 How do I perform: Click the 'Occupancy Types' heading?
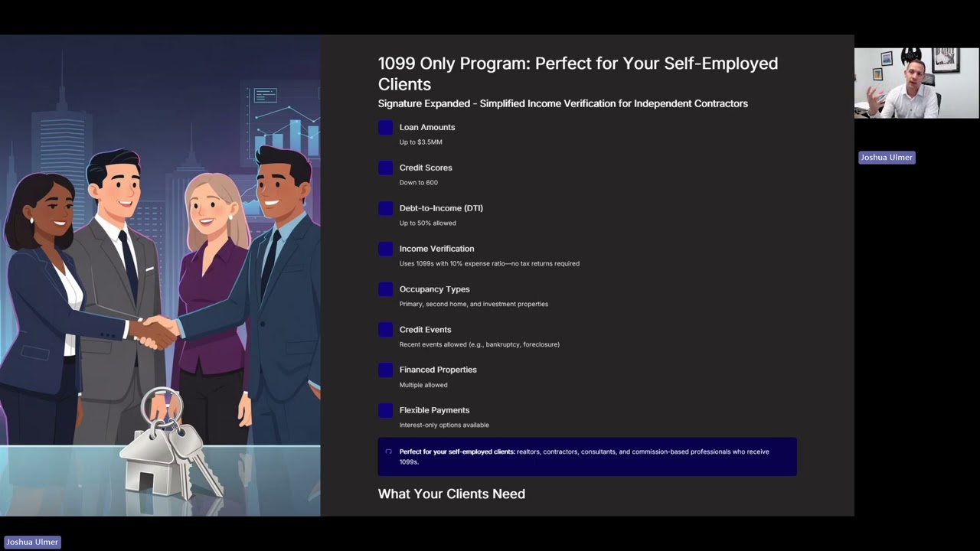point(434,289)
